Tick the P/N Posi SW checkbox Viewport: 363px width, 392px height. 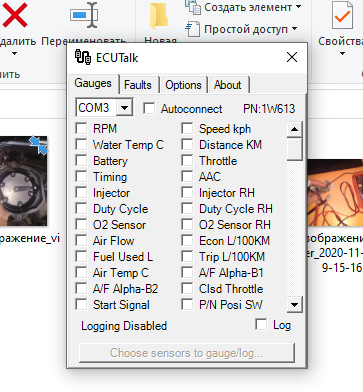[187, 304]
